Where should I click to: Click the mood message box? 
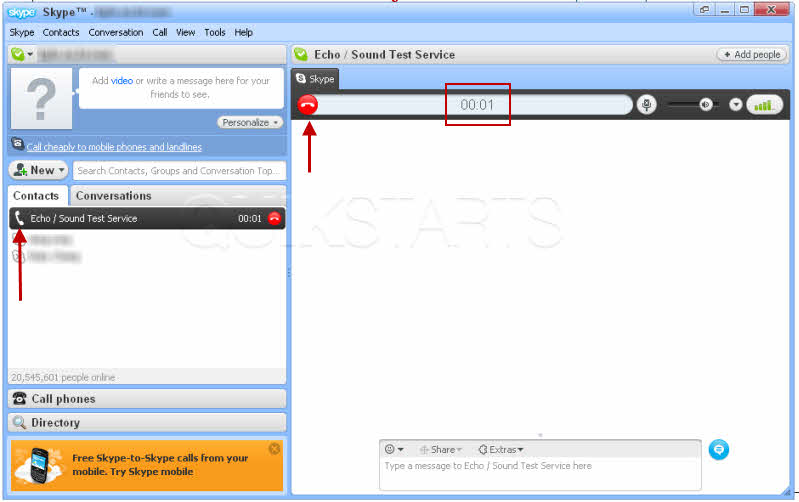pyautogui.click(x=181, y=88)
